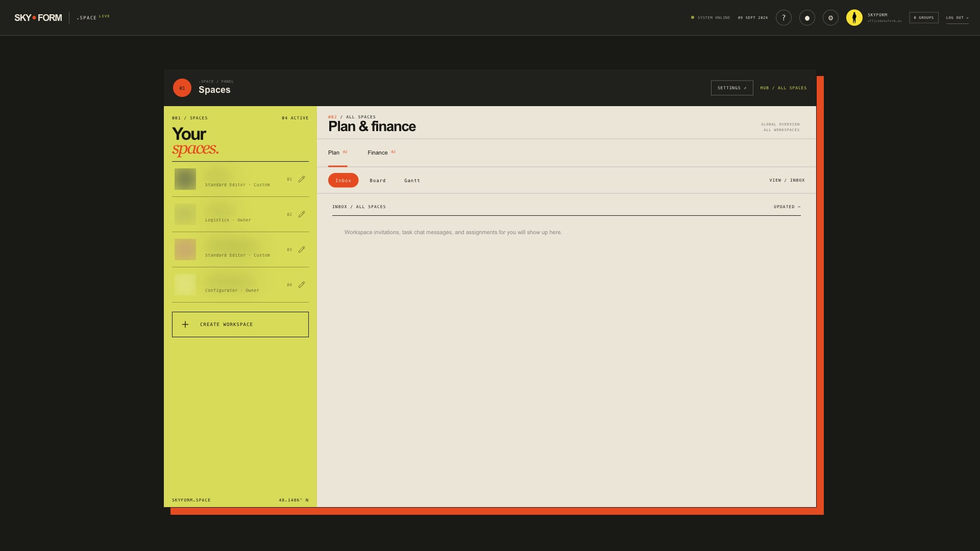
Task: Click the 'Plan & finance' heading
Action: (x=372, y=127)
